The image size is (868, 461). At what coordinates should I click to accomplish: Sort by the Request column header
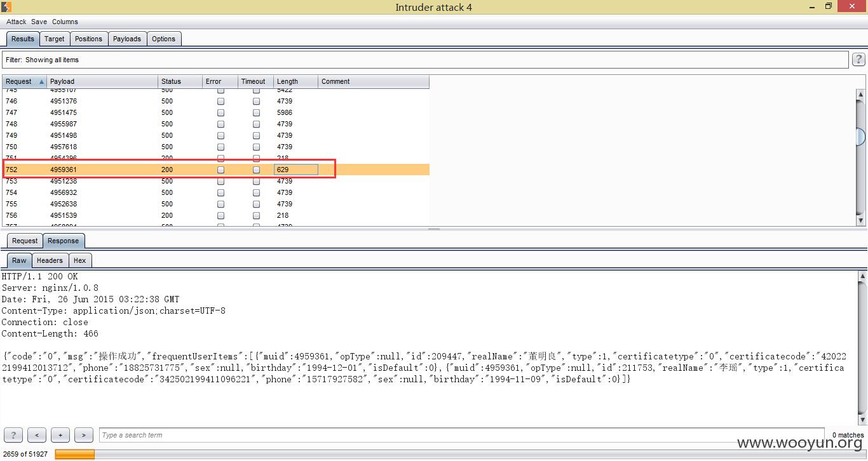24,81
